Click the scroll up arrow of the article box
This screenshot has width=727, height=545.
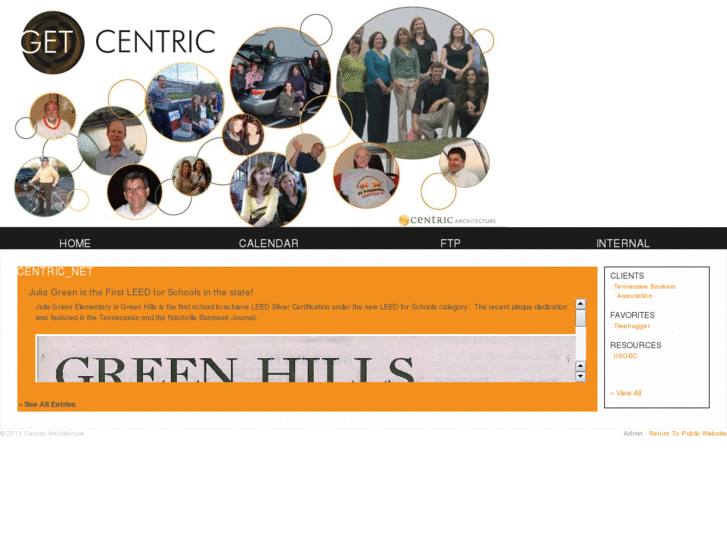click(580, 304)
